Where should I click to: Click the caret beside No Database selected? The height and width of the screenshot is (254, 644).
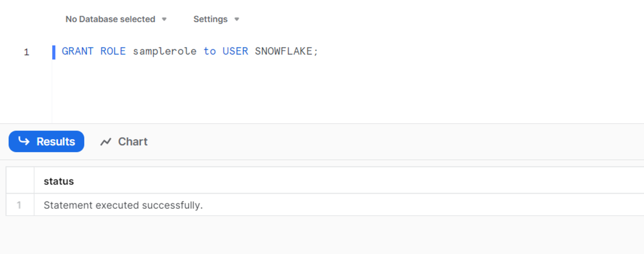click(x=164, y=19)
